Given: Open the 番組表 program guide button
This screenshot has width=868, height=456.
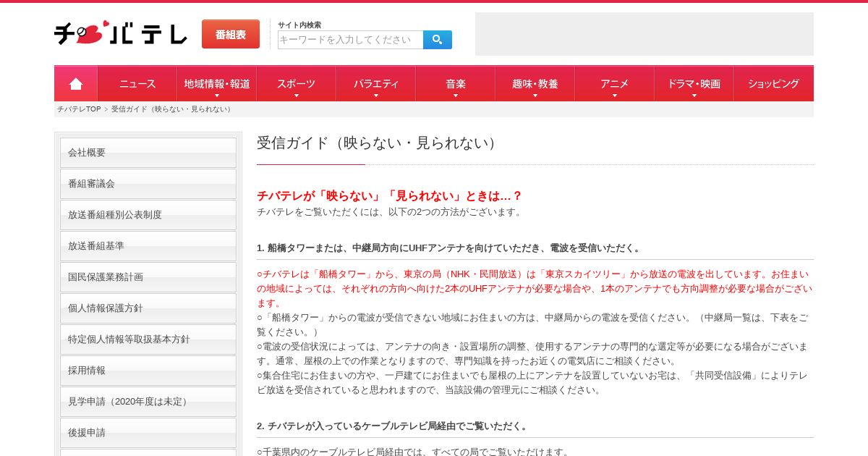Looking at the screenshot, I should click(x=231, y=34).
